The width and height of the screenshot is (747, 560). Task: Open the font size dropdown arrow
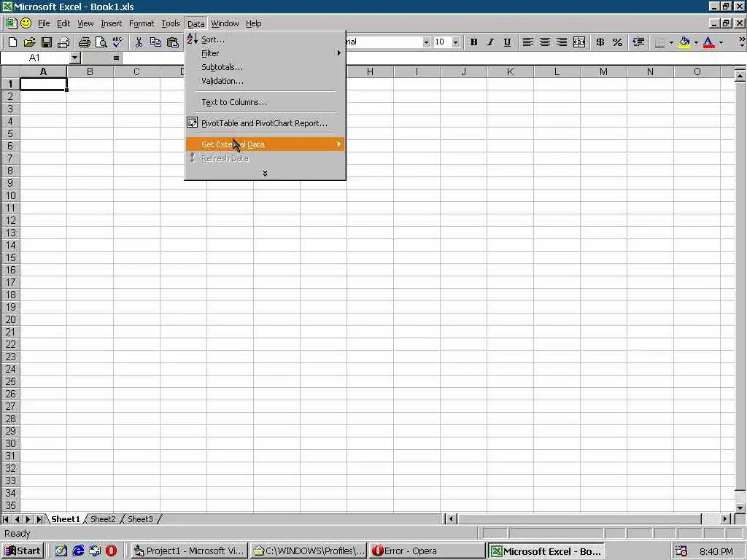point(455,42)
